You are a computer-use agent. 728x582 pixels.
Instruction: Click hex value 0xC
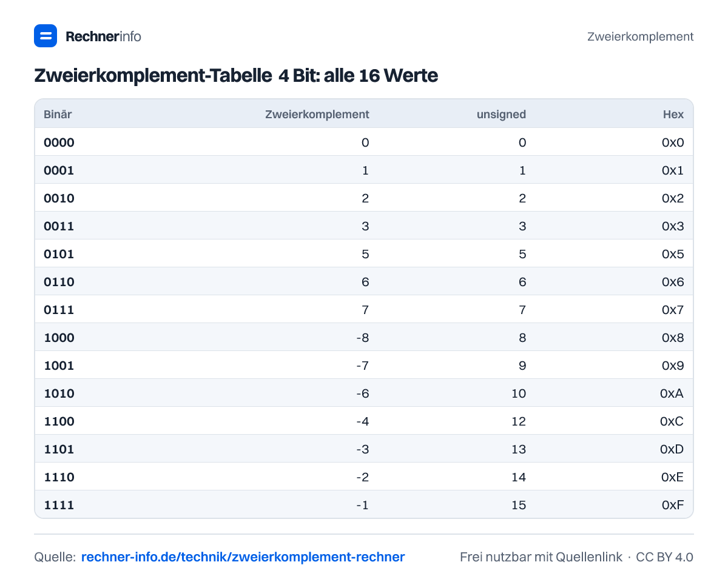[672, 421]
